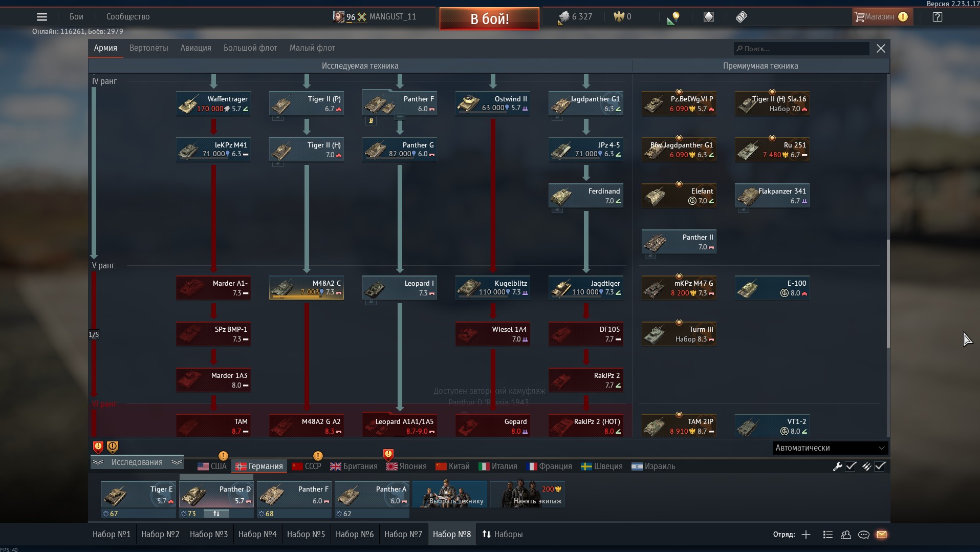This screenshot has height=552, width=980.
Task: Toggle the auto-repair checkbox beside wrench
Action: tap(851, 466)
